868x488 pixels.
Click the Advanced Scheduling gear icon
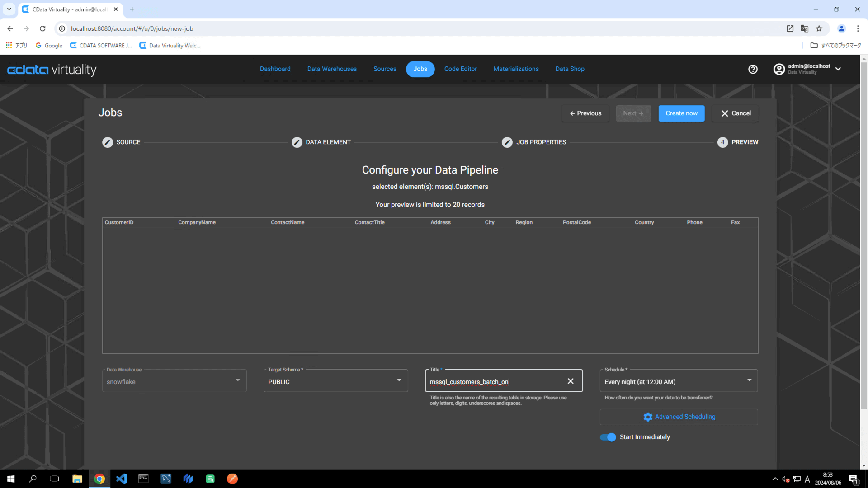pyautogui.click(x=648, y=417)
